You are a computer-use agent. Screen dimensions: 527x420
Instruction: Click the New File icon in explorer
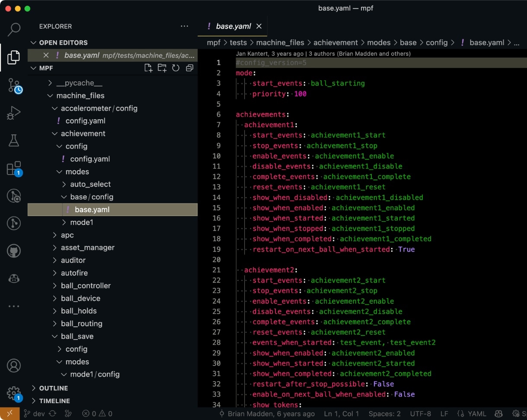148,68
